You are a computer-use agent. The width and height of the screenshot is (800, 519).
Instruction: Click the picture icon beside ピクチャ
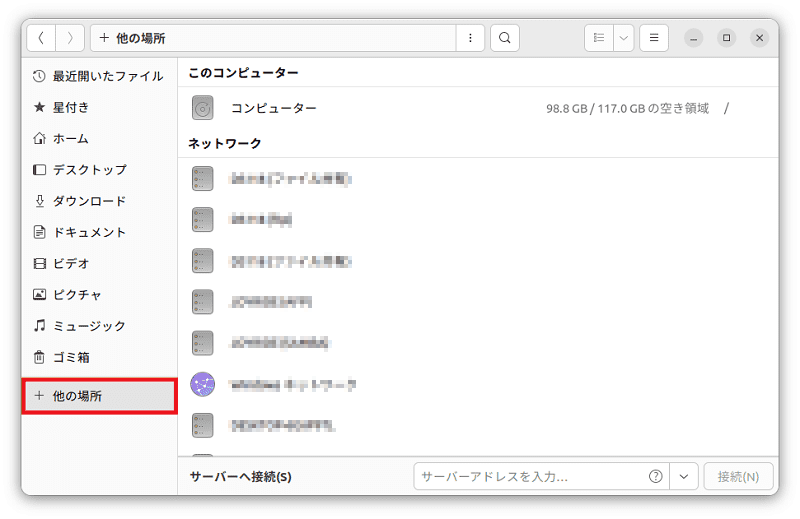[39, 294]
